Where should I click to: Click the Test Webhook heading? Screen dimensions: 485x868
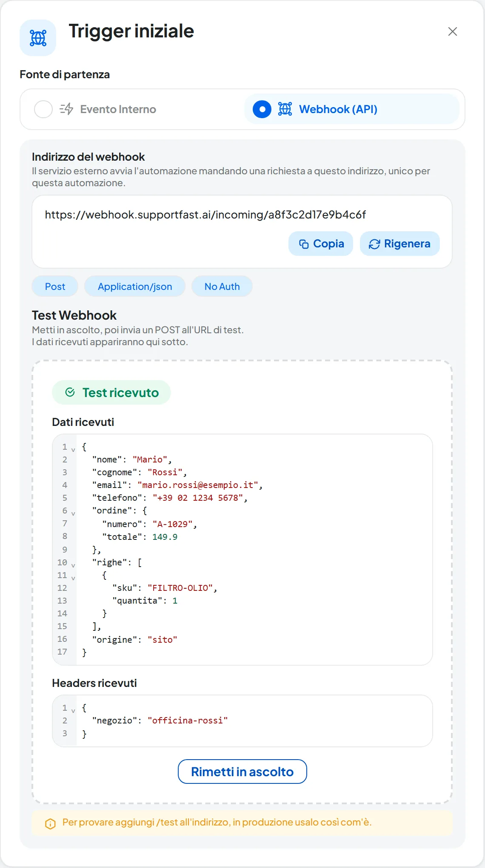[74, 315]
